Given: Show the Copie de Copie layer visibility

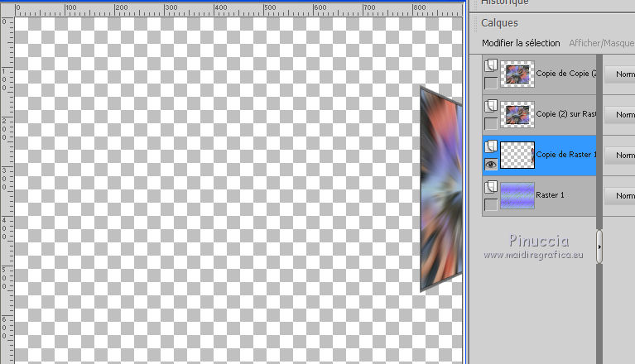Looking at the screenshot, I should 491,84.
